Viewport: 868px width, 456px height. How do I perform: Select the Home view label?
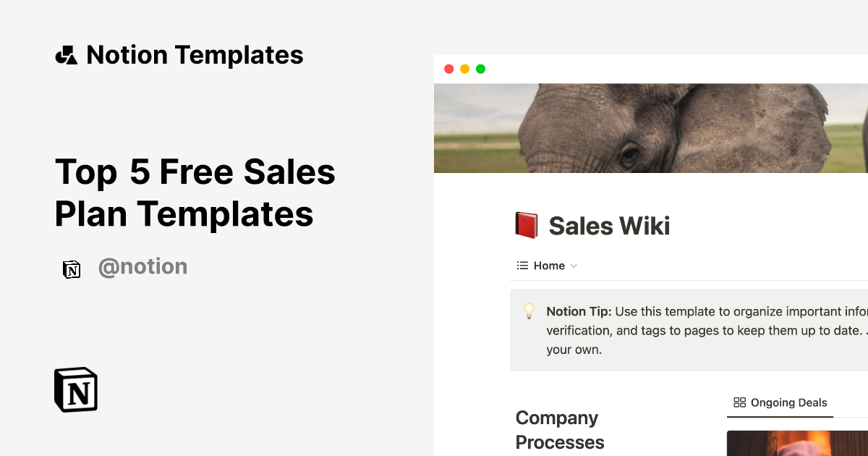coord(549,266)
